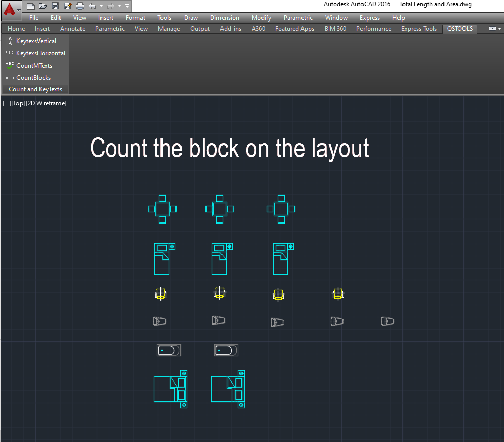The width and height of the screenshot is (504, 442).
Task: Switch to the Add-ins ribbon tab
Action: (230, 29)
